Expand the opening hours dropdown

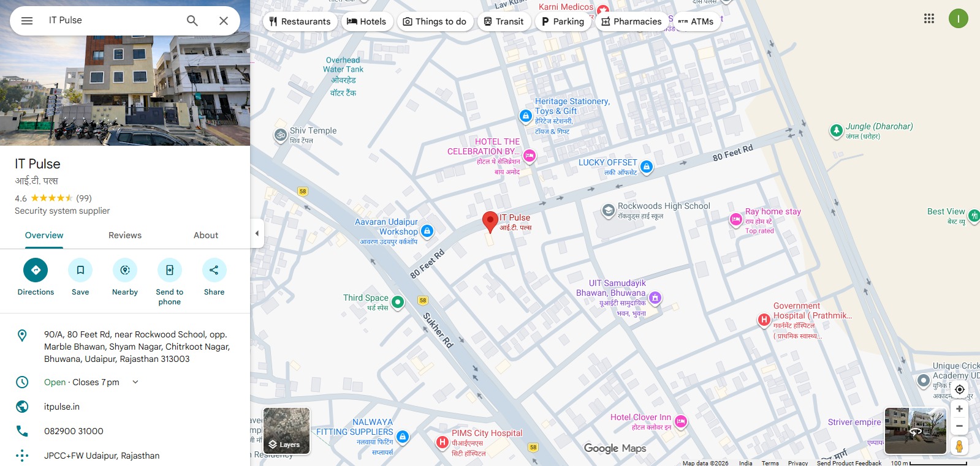pos(135,382)
